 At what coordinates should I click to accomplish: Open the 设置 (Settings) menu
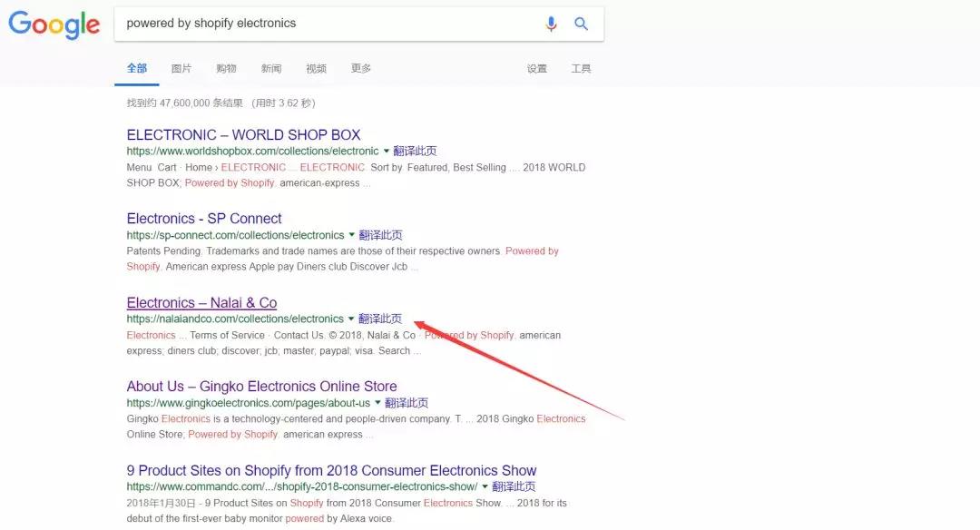tap(536, 68)
